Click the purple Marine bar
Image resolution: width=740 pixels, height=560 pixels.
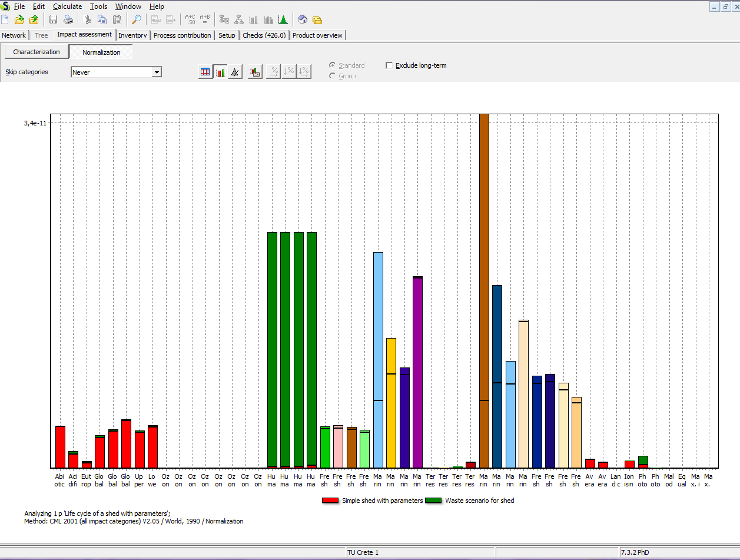[417, 372]
